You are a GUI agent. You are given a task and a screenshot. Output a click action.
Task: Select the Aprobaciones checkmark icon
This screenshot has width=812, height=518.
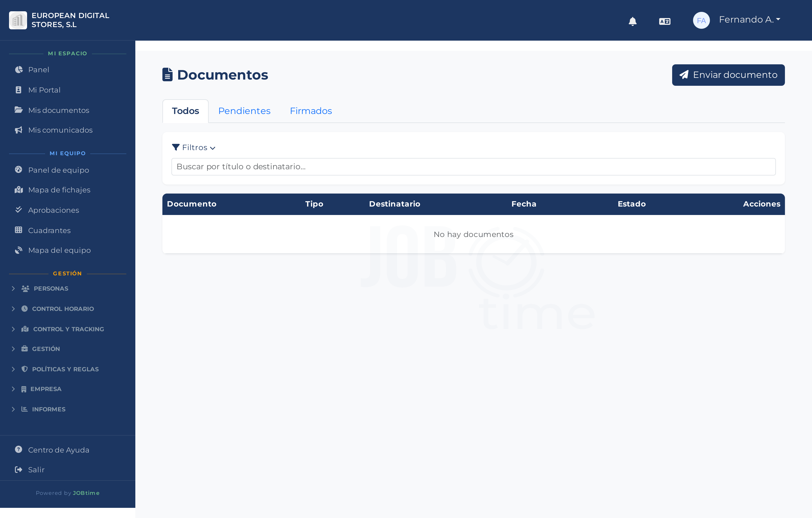pyautogui.click(x=19, y=210)
